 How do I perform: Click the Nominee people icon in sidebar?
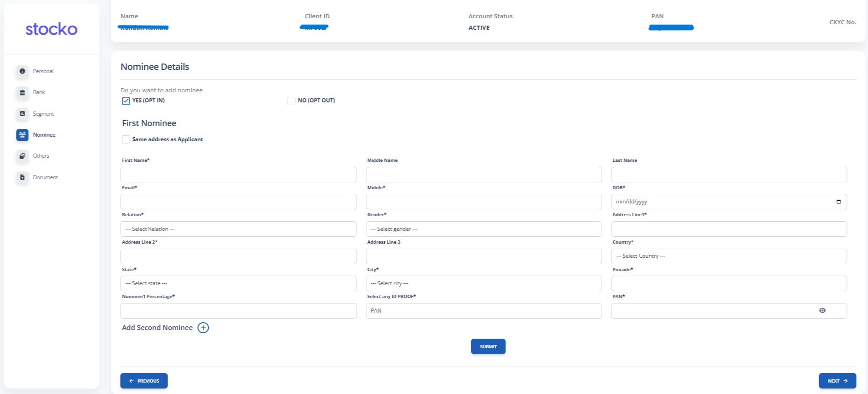[x=22, y=135]
